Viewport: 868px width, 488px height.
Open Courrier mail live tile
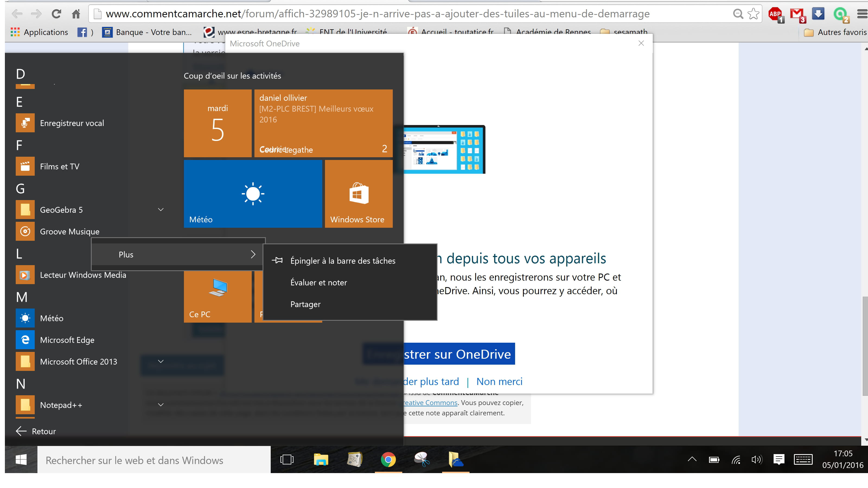tap(324, 123)
